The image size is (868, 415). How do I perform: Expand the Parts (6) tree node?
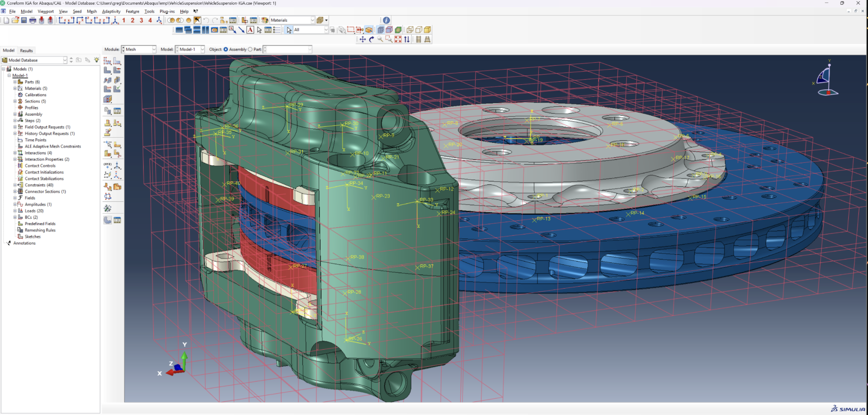pyautogui.click(x=15, y=82)
